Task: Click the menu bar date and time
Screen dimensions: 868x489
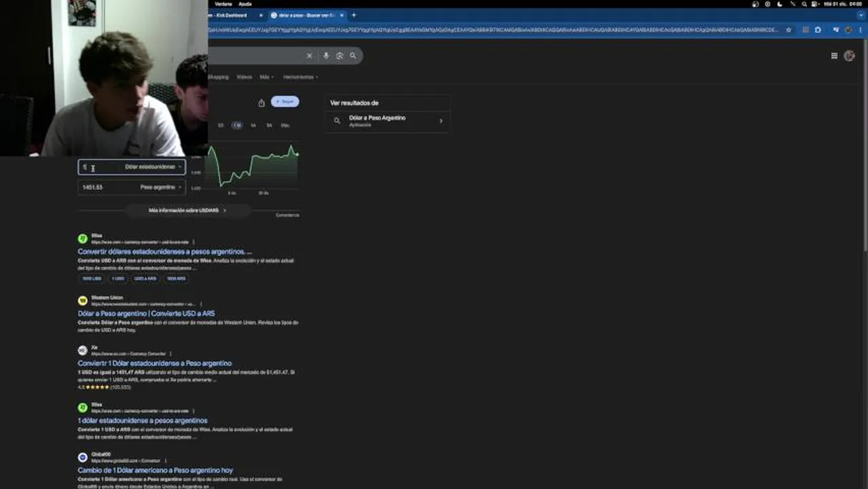Action: pos(842,4)
